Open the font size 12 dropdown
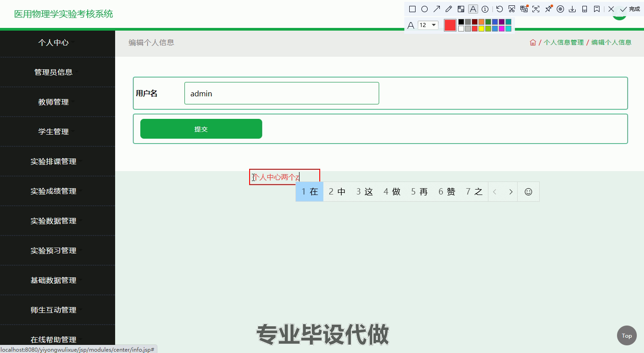Screen dimensions: 644x353 (x=428, y=25)
